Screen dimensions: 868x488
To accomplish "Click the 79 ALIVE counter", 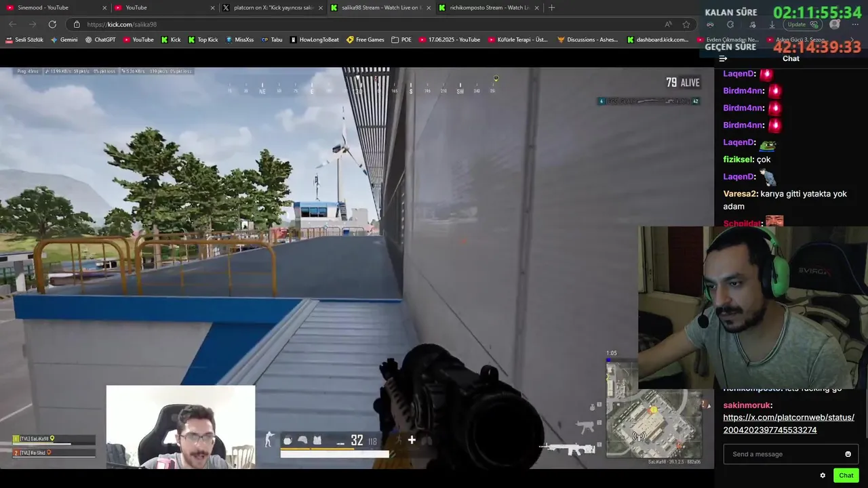I will pyautogui.click(x=683, y=83).
